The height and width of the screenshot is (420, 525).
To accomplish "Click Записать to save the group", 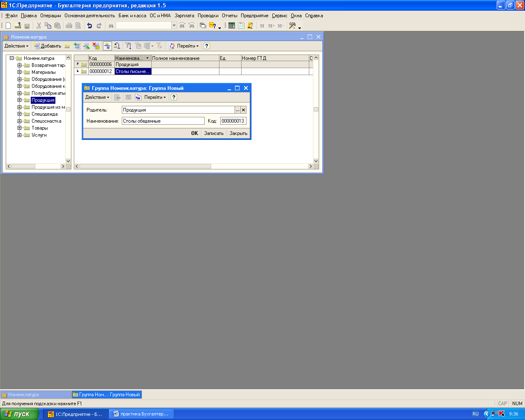I will pyautogui.click(x=214, y=133).
